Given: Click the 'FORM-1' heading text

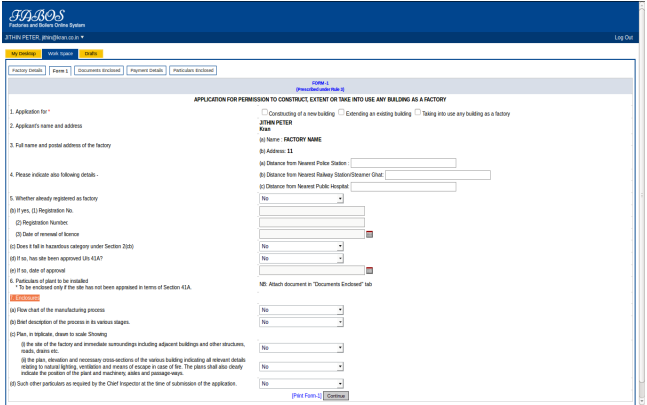Looking at the screenshot, I should (320, 83).
